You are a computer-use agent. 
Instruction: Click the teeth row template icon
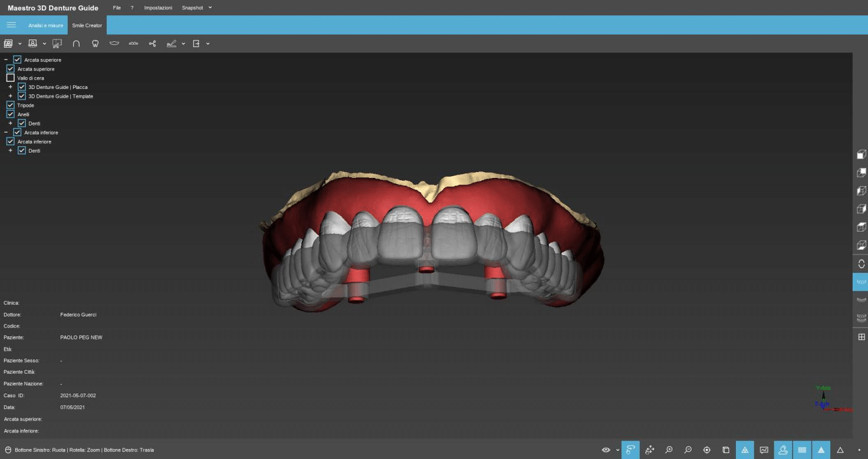[x=133, y=44]
